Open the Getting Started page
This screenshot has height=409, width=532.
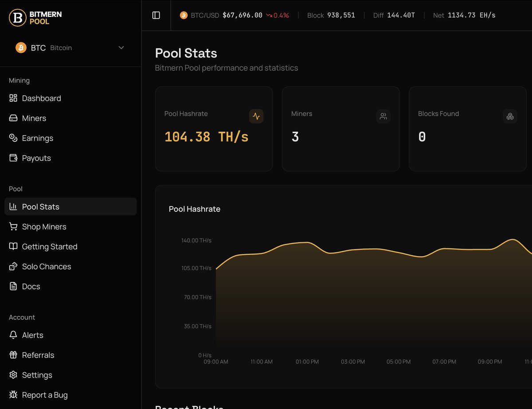click(50, 246)
